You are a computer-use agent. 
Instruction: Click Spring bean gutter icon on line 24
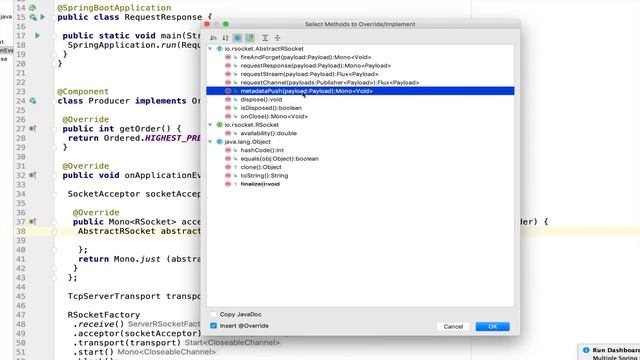(x=33, y=101)
